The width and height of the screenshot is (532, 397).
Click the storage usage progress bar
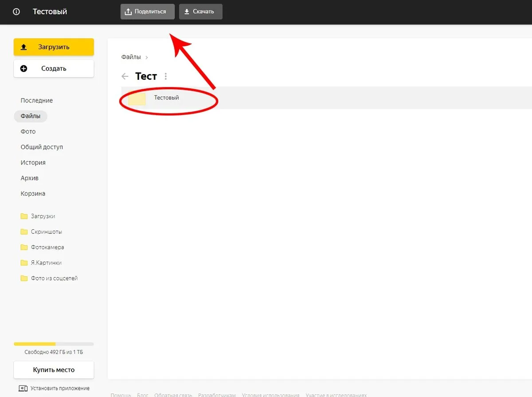[x=54, y=344]
